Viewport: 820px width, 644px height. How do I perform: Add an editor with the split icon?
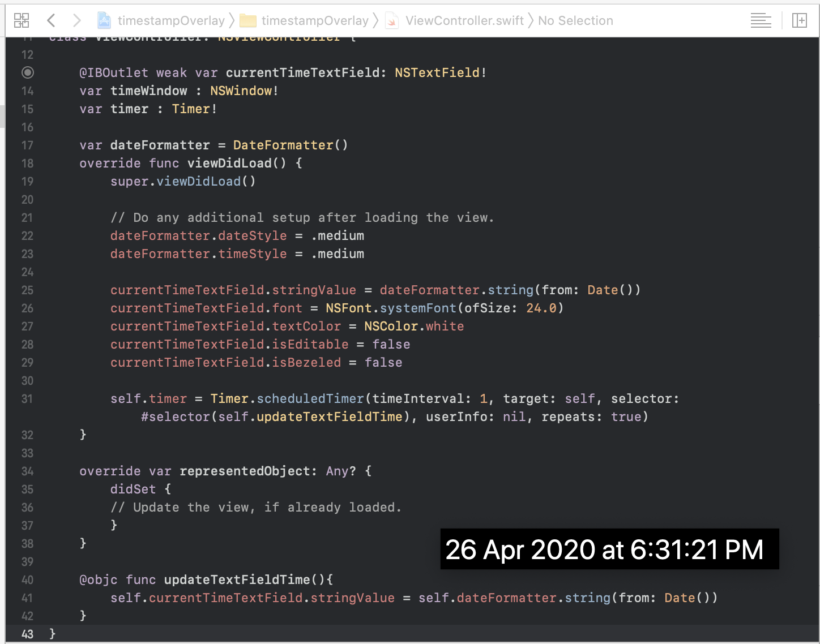[800, 21]
